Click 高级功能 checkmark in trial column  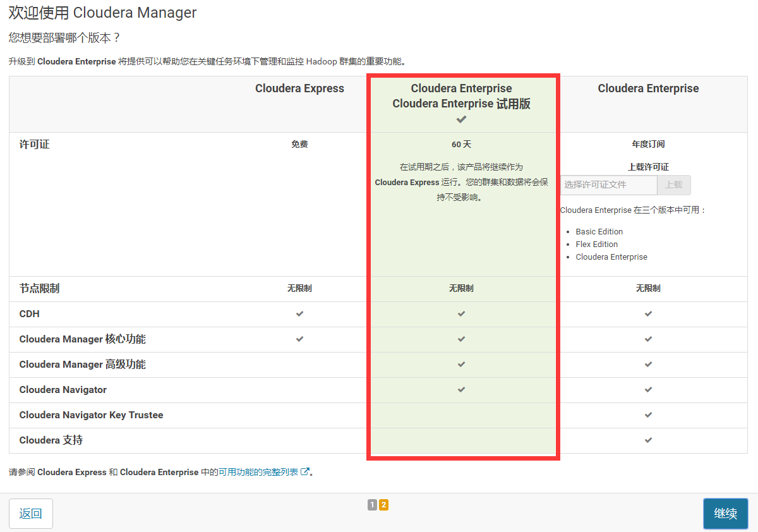click(x=461, y=365)
